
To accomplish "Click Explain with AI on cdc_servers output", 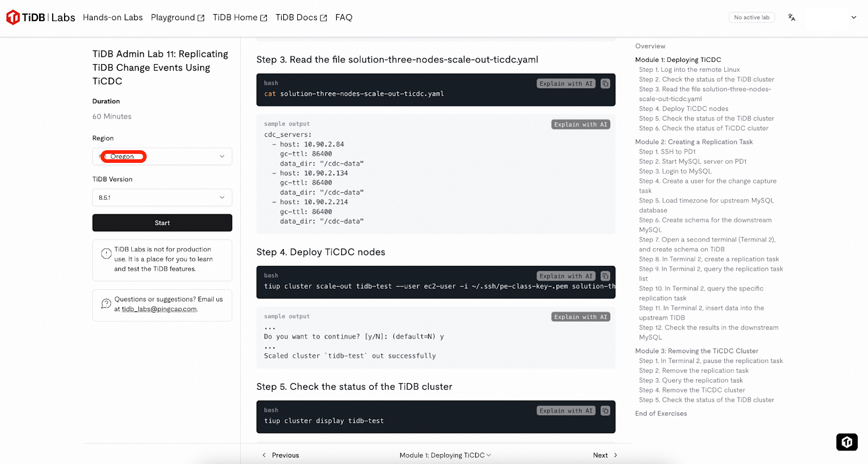I will [580, 124].
